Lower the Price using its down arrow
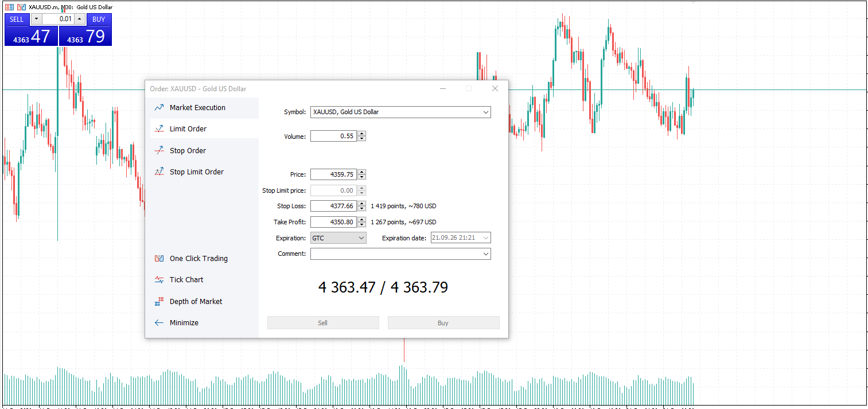 click(361, 177)
